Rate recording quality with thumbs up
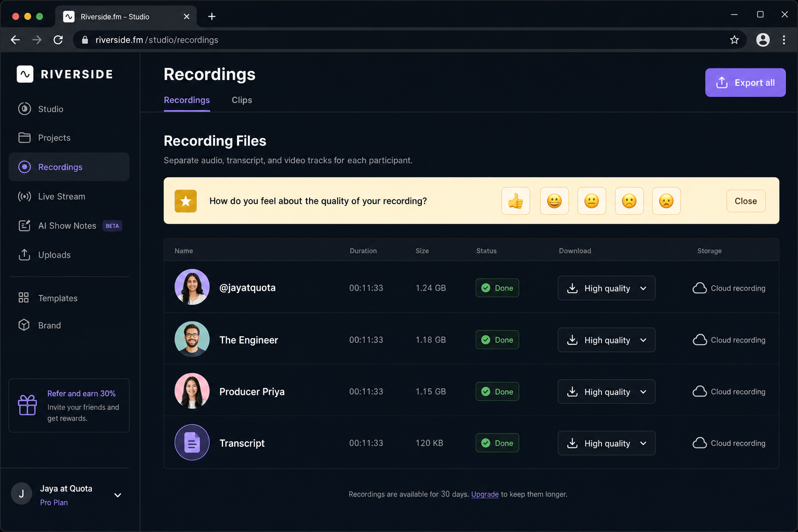The height and width of the screenshot is (532, 798). pyautogui.click(x=515, y=201)
